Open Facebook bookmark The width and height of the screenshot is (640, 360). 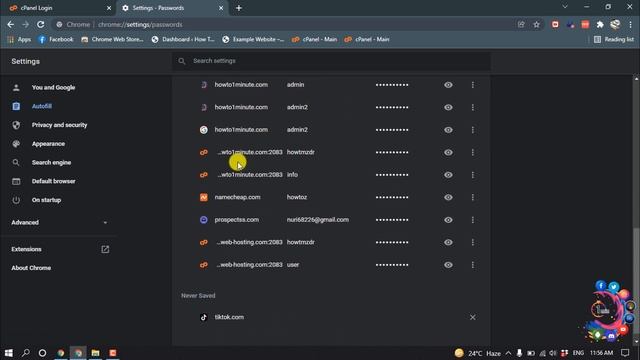[56, 40]
